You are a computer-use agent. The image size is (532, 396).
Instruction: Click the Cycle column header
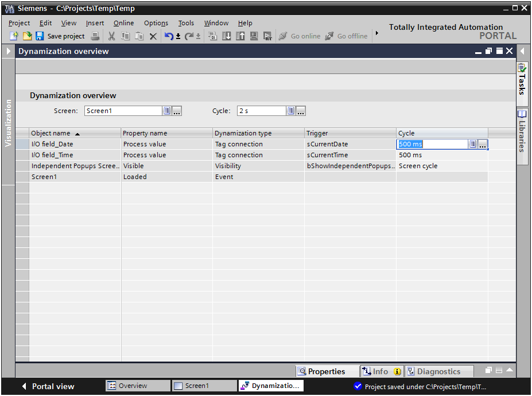[442, 133]
